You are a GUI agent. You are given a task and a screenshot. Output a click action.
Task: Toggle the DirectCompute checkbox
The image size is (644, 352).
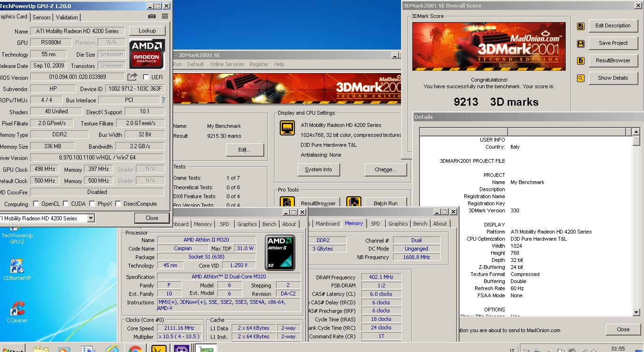(118, 204)
